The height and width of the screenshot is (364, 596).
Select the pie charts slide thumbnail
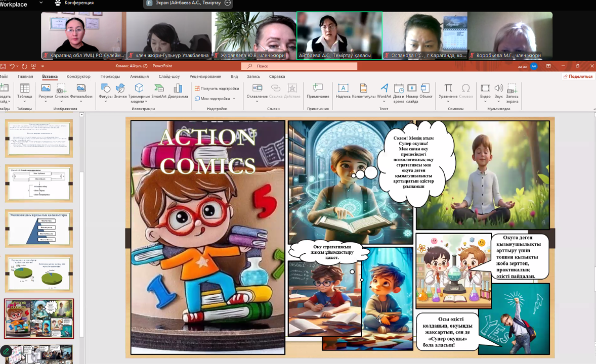(x=39, y=274)
